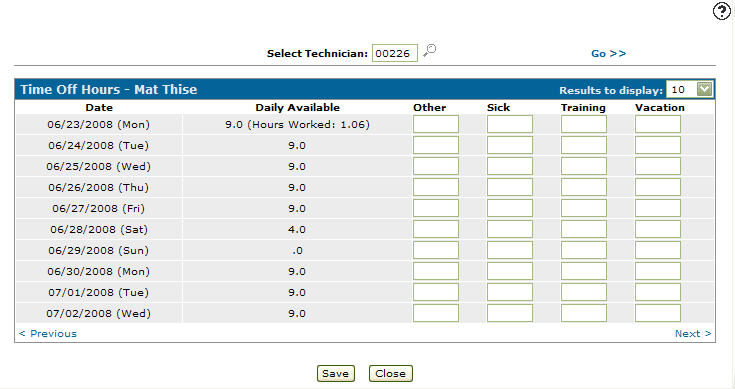Click Other field for 06/26/2008 (Thu)
Viewport: 735px width, 389px height.
436,187
